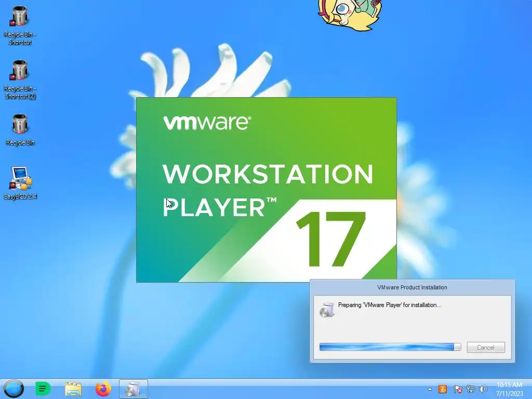Select the Recycle Bin - Shortcut desktop icon
The image size is (532, 399).
(20, 25)
